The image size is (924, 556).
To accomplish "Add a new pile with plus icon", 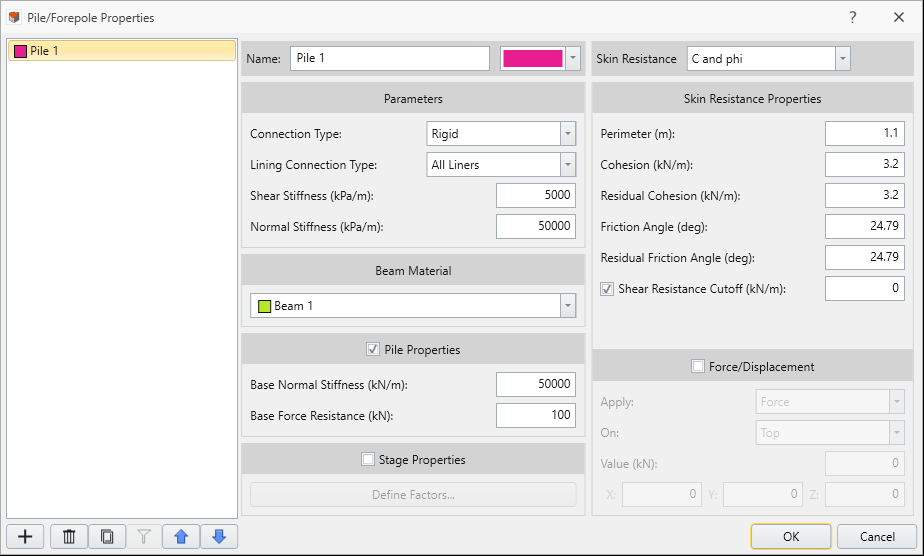I will [x=25, y=537].
